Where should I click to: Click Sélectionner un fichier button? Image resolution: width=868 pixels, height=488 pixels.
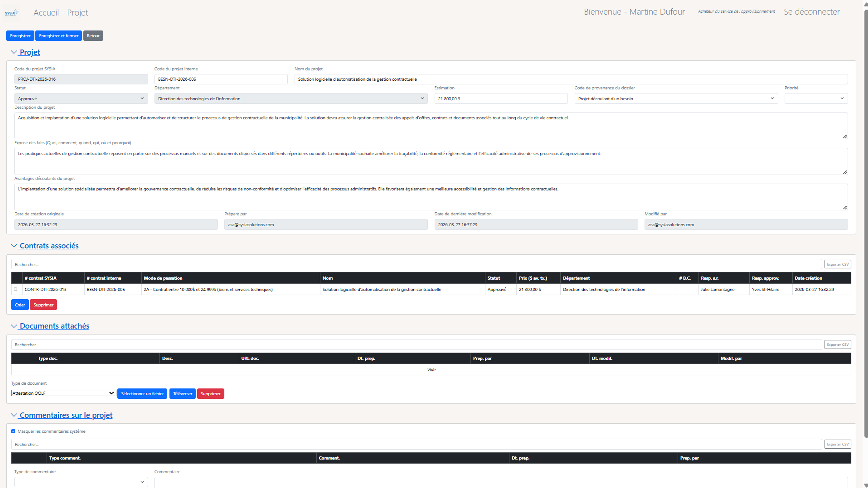142,394
